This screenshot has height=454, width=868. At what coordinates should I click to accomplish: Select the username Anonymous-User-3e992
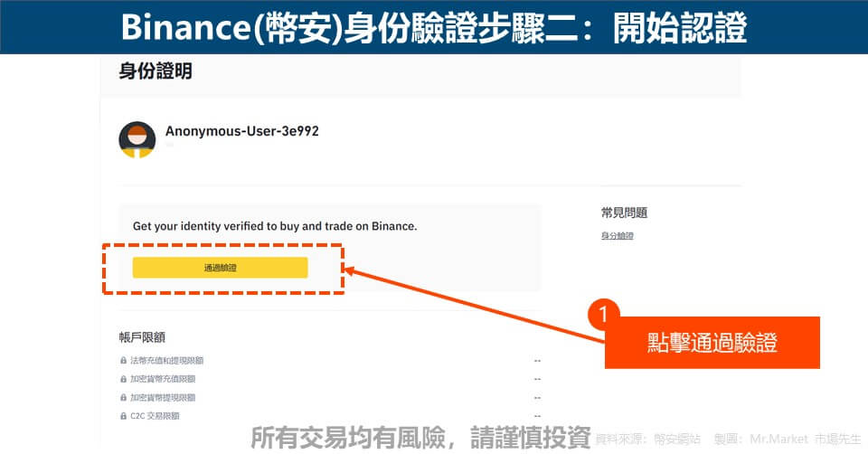tap(242, 131)
